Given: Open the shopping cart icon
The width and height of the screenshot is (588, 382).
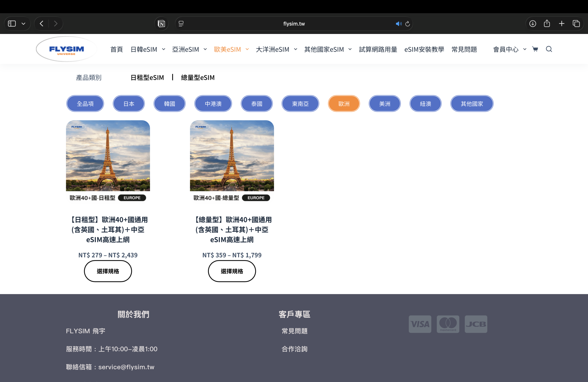Looking at the screenshot, I should (x=535, y=49).
